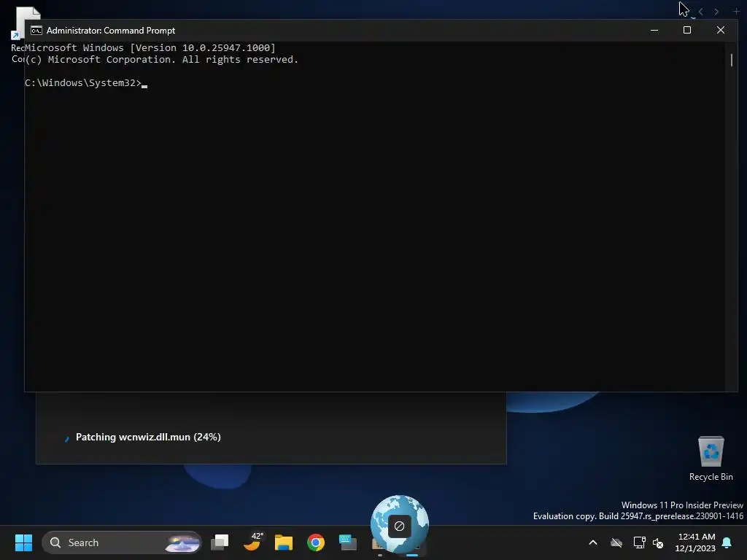Click the muted volume tray icon
The image size is (747, 560).
658,542
